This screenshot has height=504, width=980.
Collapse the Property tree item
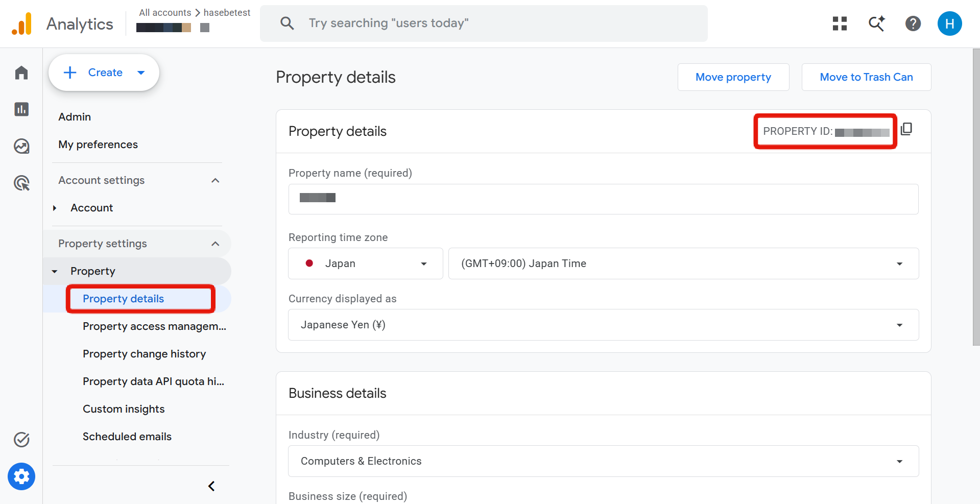55,271
